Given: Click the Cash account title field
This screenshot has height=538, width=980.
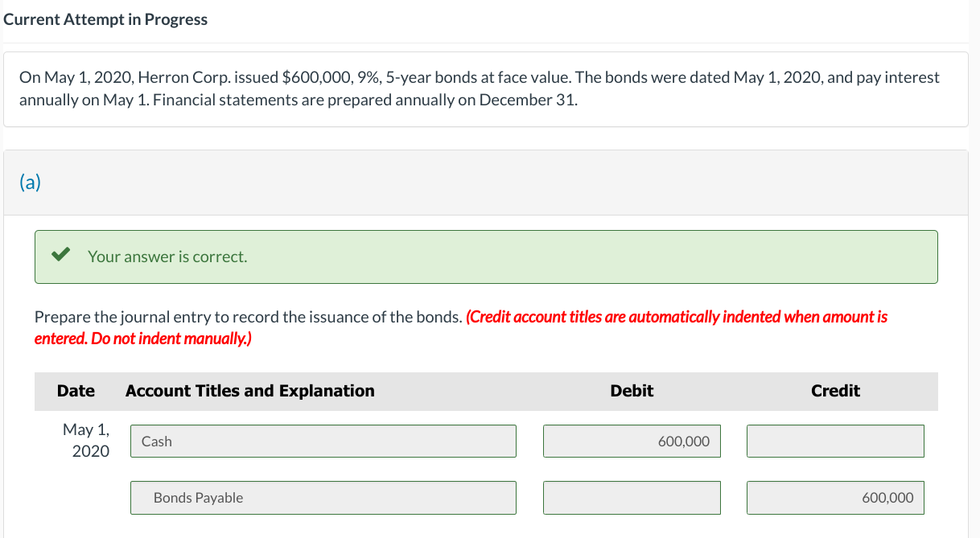Looking at the screenshot, I should [322, 441].
